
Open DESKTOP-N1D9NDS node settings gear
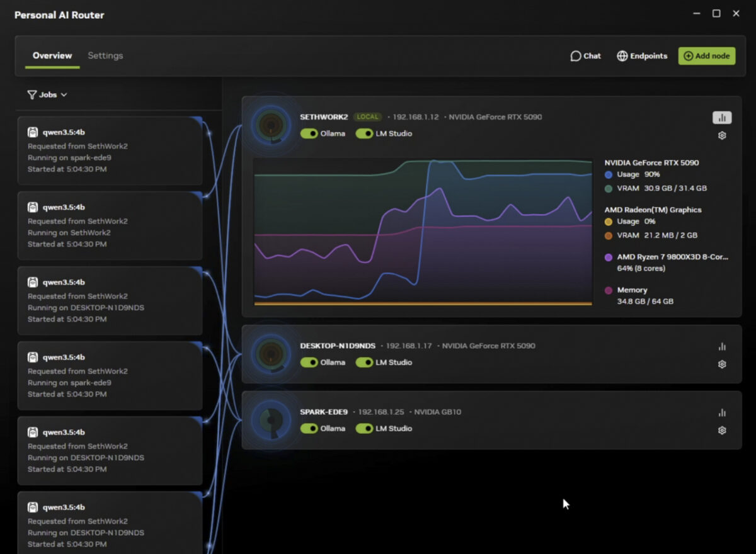[722, 364]
